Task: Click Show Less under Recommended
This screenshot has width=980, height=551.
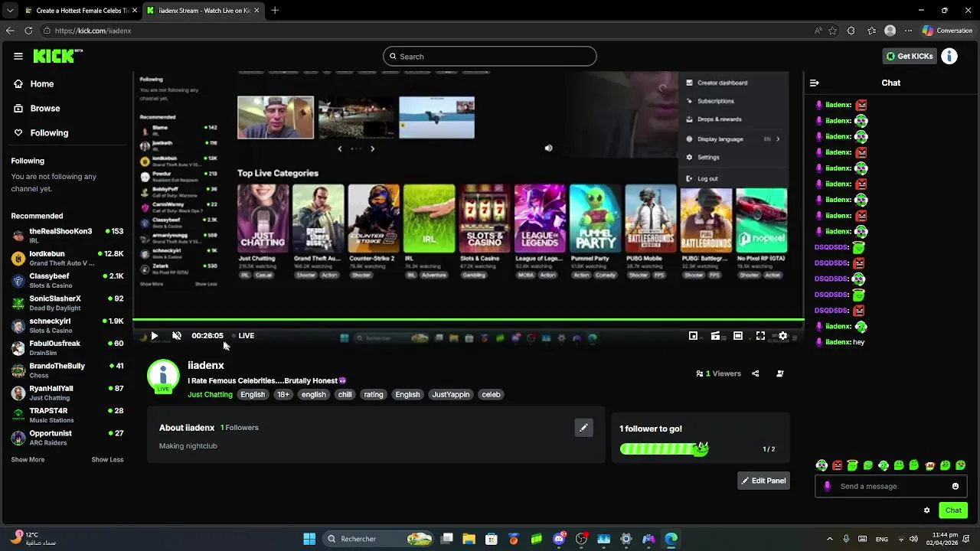Action: pyautogui.click(x=107, y=460)
